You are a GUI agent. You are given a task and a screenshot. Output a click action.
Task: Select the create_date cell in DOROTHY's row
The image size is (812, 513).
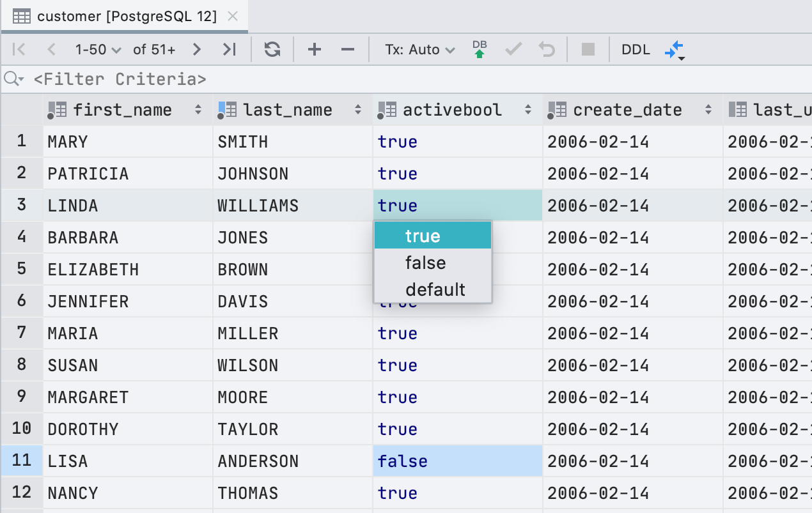pyautogui.click(x=633, y=429)
